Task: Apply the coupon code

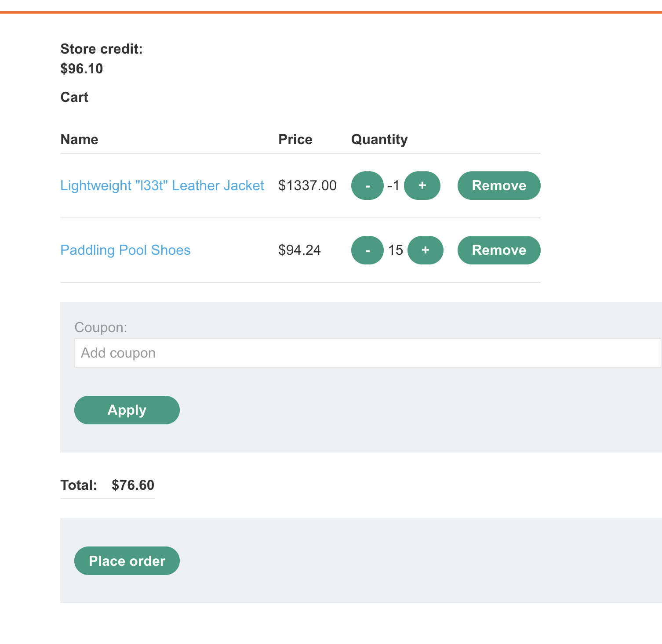Action: click(x=127, y=410)
